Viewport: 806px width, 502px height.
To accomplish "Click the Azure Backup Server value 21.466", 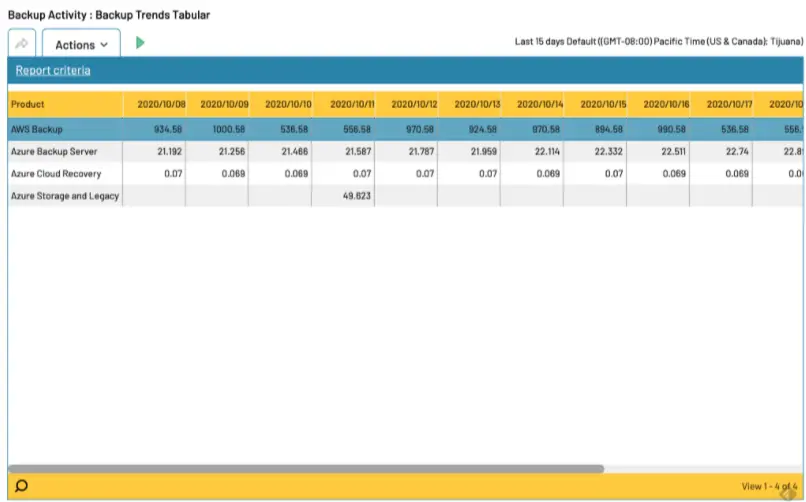I will tap(295, 152).
